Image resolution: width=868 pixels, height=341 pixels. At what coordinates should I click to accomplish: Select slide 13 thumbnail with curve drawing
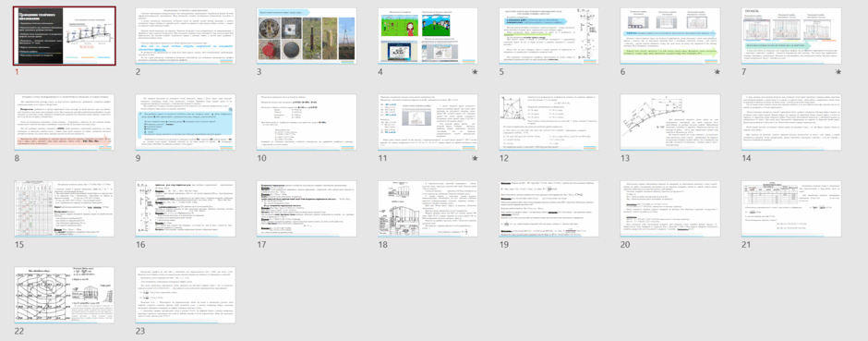point(670,123)
